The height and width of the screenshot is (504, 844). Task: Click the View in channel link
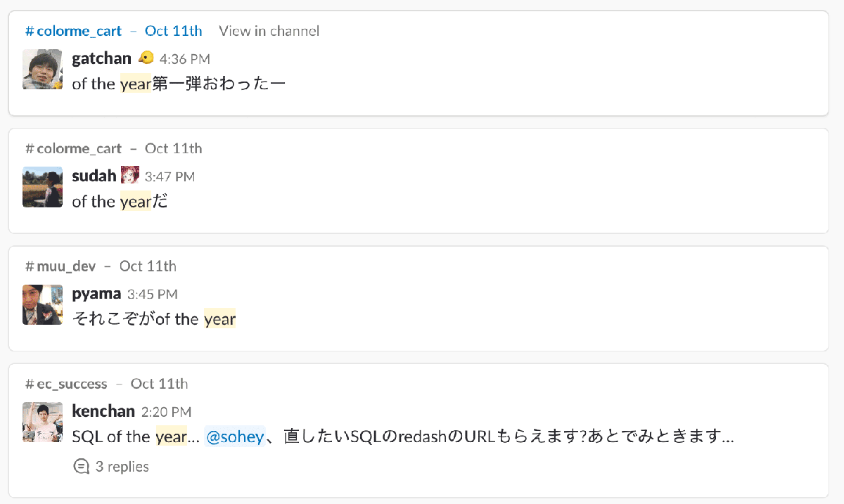(x=269, y=31)
